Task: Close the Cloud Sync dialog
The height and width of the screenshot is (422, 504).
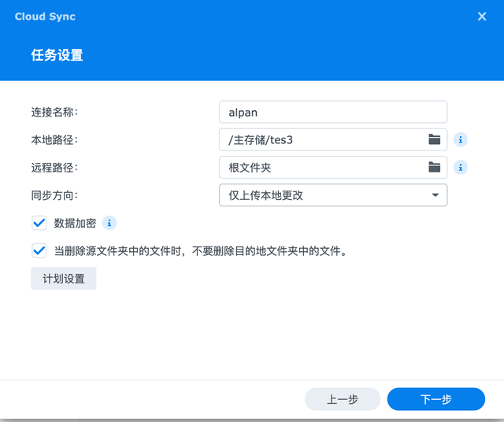Action: (482, 17)
